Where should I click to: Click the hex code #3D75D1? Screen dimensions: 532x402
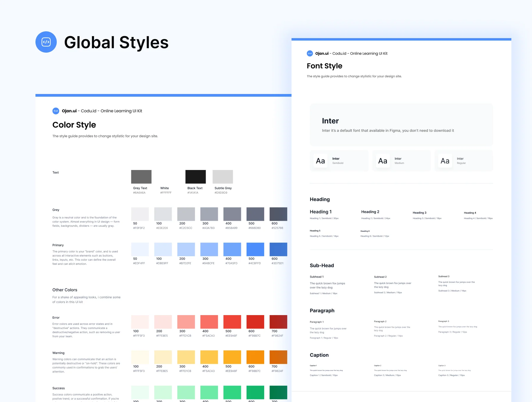click(278, 263)
